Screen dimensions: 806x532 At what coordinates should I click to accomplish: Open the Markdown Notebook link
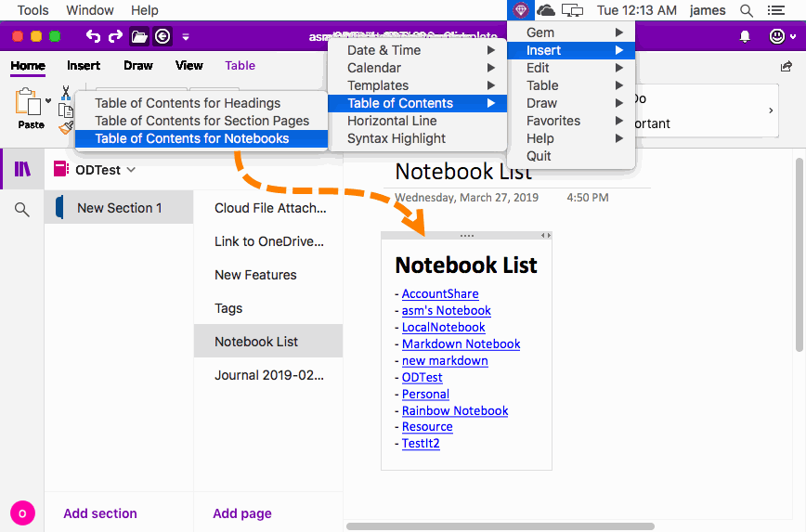pos(461,344)
